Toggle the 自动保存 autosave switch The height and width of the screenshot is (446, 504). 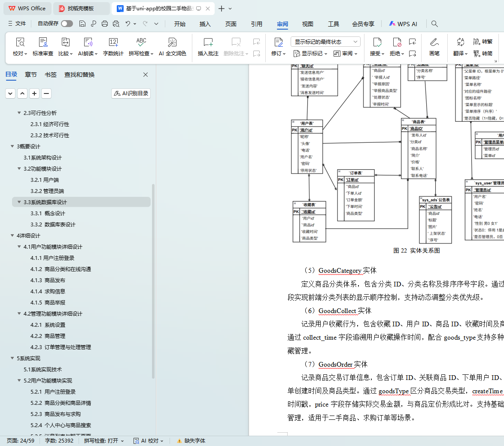pos(67,24)
